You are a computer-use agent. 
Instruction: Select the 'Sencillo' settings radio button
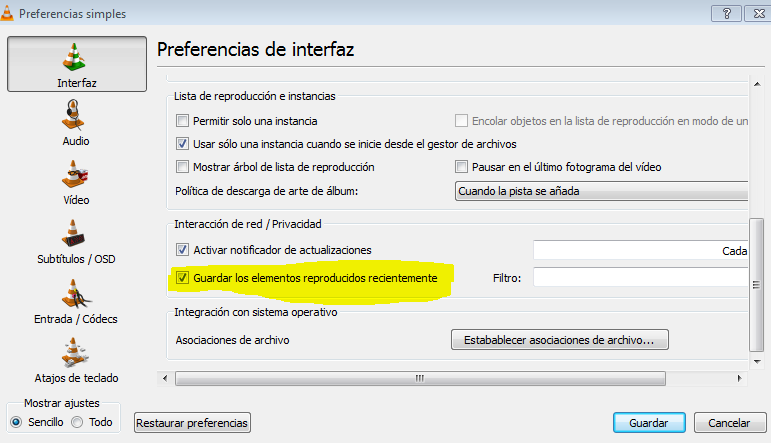pyautogui.click(x=15, y=423)
